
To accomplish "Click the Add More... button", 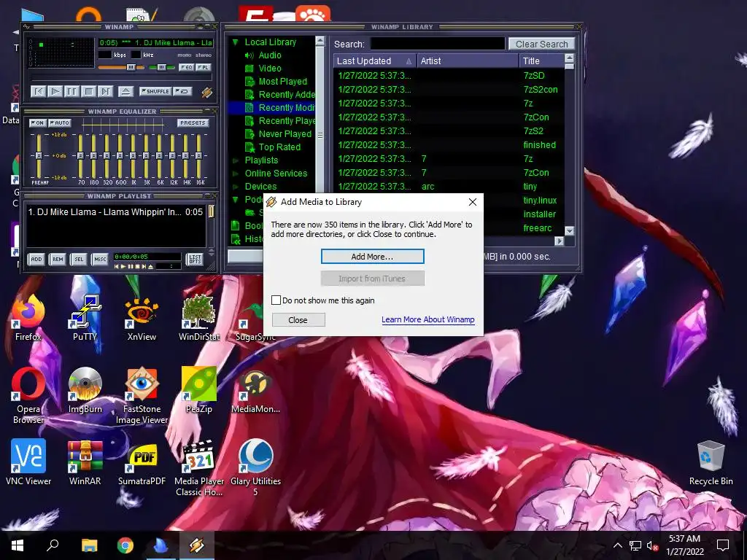I will tap(372, 256).
